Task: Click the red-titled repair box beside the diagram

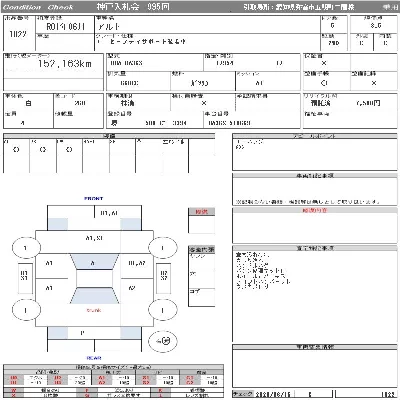Action: click(x=201, y=220)
